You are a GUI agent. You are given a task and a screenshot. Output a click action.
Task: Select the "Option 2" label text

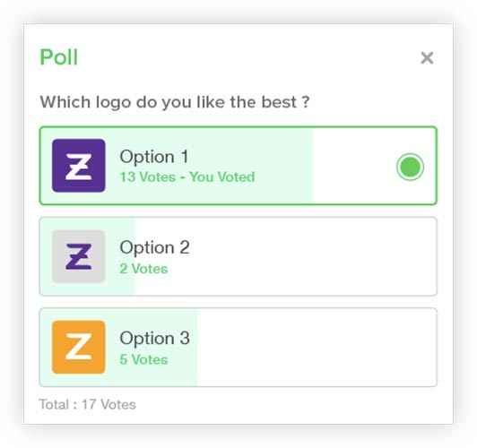(154, 247)
